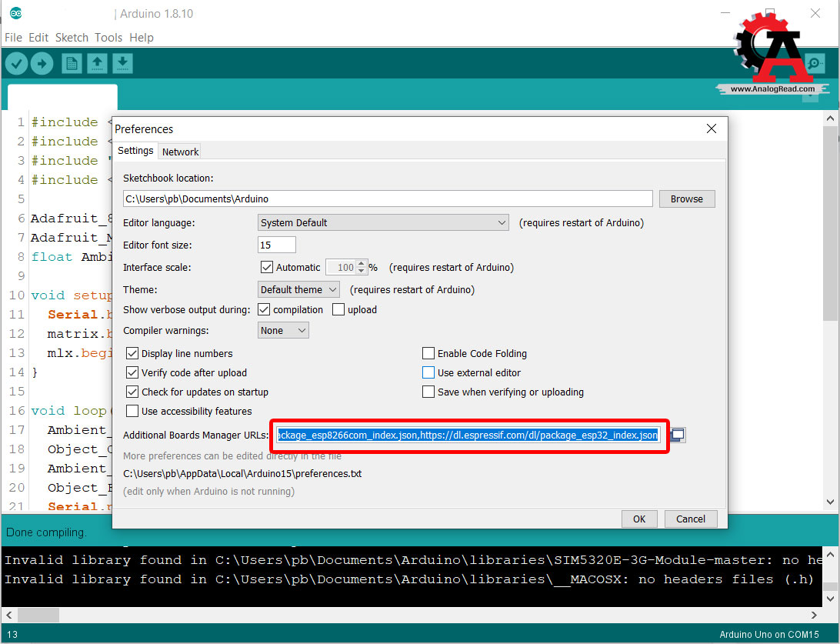The height and width of the screenshot is (644, 840).
Task: Select the Settings tab
Action: (135, 151)
